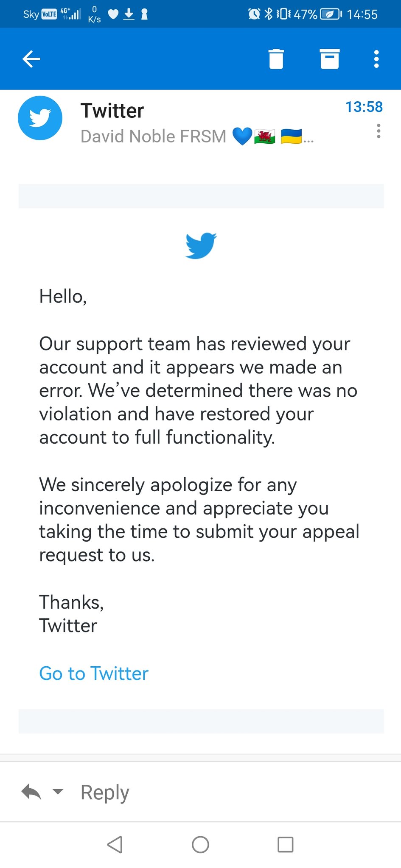
Task: Open the Go to Twitter link
Action: (x=94, y=673)
